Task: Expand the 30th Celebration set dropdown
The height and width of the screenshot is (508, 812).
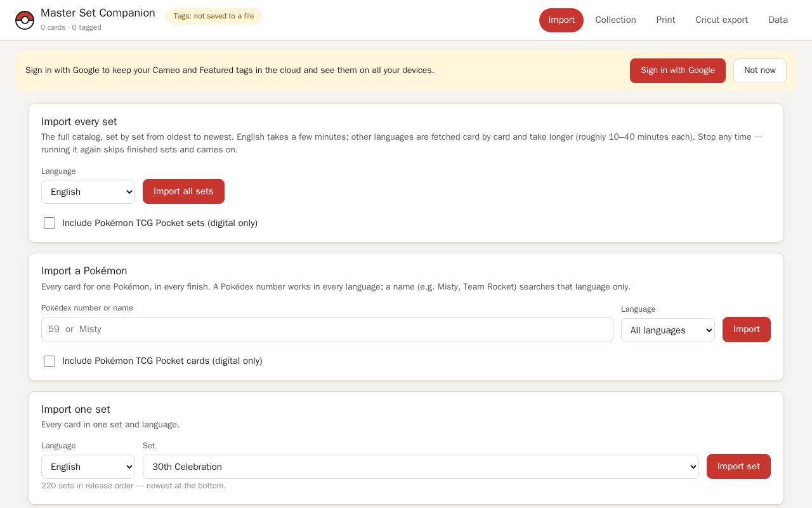Action: [421, 467]
